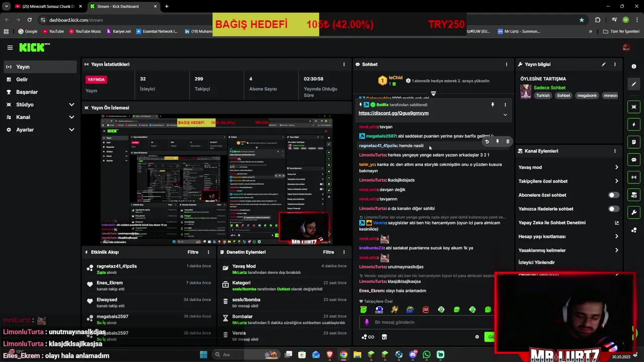This screenshot has width=644, height=362.
Task: Open Filtre in Etkinlik Akışı panel
Action: (193, 252)
